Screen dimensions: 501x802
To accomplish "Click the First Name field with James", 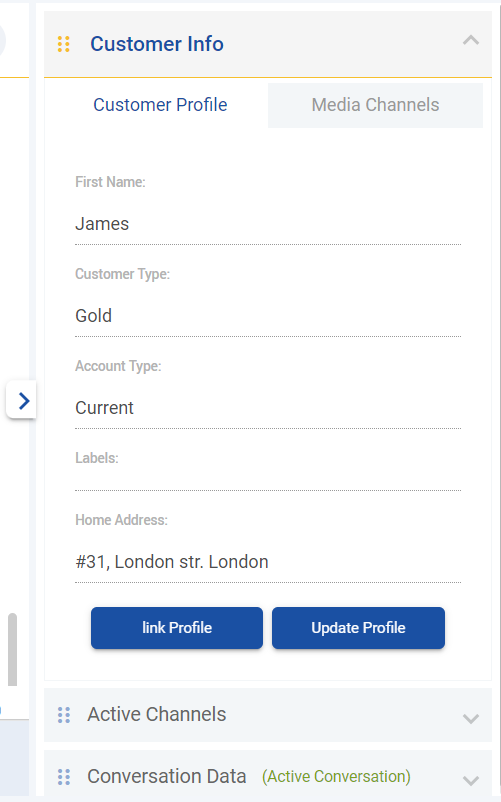I will [x=268, y=224].
